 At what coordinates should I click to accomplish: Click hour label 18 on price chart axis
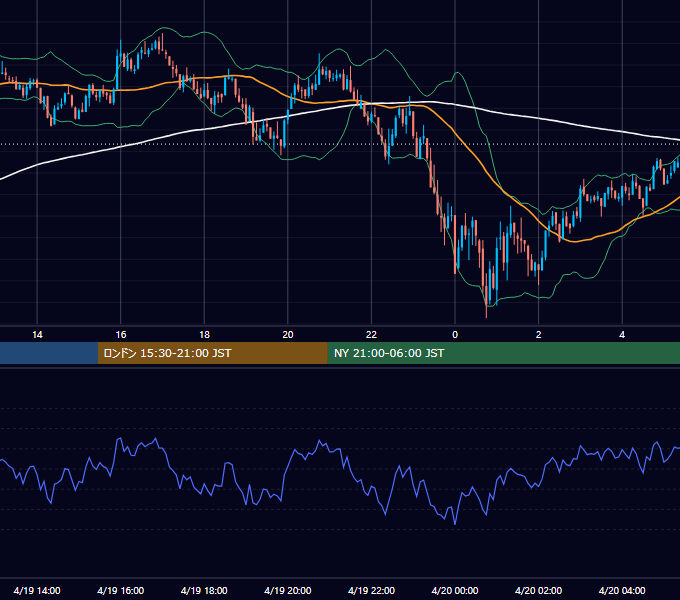[204, 335]
